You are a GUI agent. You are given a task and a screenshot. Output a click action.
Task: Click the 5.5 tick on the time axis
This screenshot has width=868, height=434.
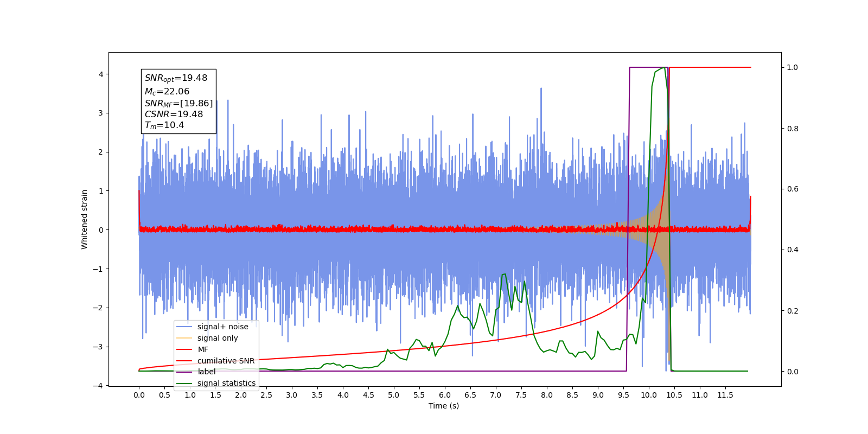pyautogui.click(x=419, y=395)
